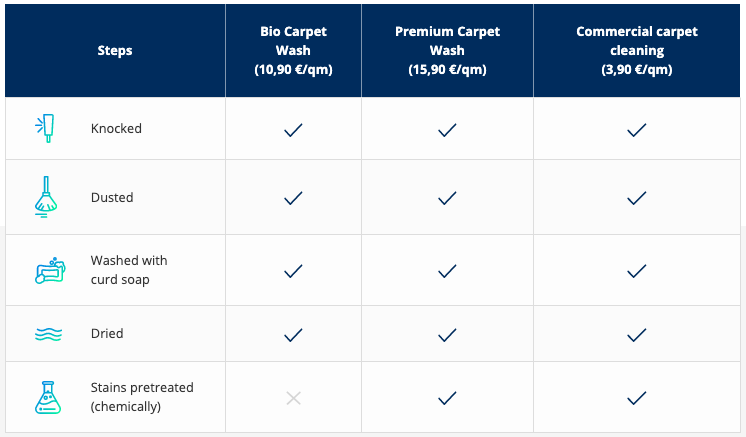Click Premium checkmark in curd soap row
The width and height of the screenshot is (746, 437).
[447, 271]
